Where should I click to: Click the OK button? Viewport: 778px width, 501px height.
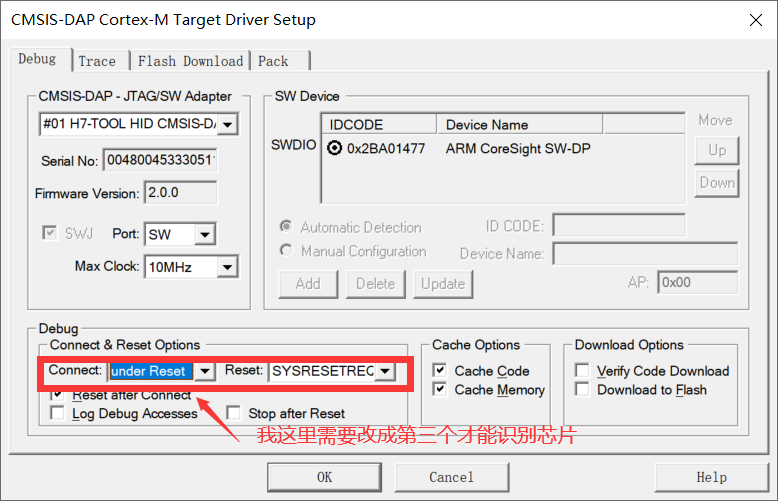pos(324,477)
